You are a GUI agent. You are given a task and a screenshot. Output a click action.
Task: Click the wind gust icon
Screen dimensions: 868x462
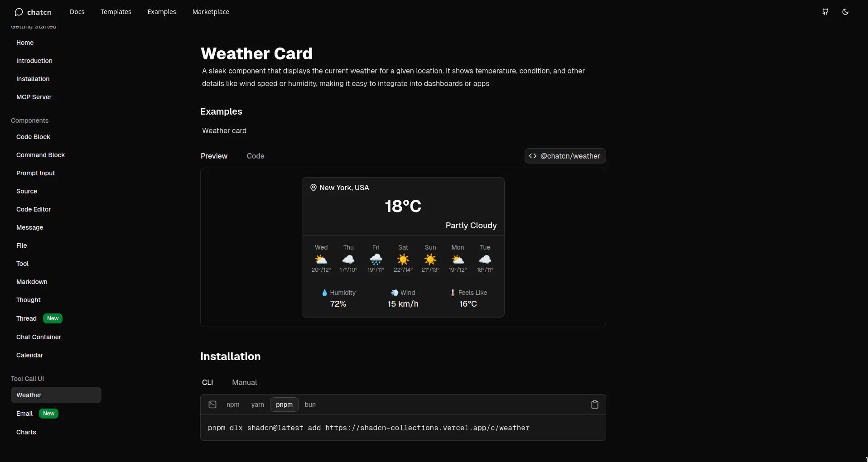coord(395,293)
